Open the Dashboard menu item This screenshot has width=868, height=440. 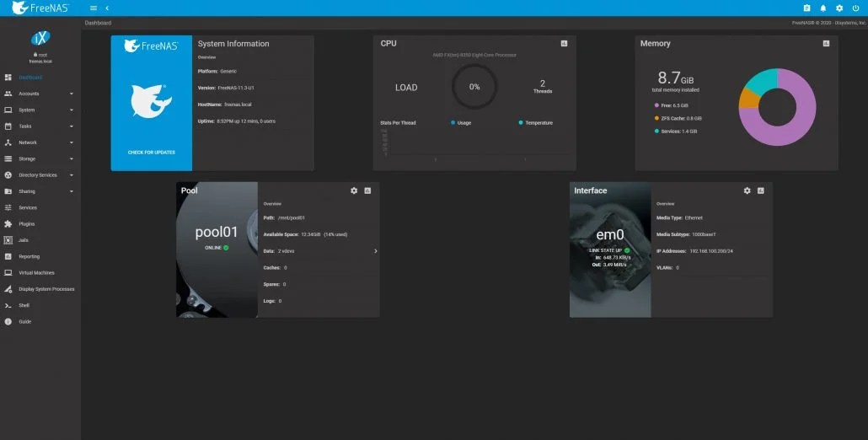pyautogui.click(x=40, y=78)
